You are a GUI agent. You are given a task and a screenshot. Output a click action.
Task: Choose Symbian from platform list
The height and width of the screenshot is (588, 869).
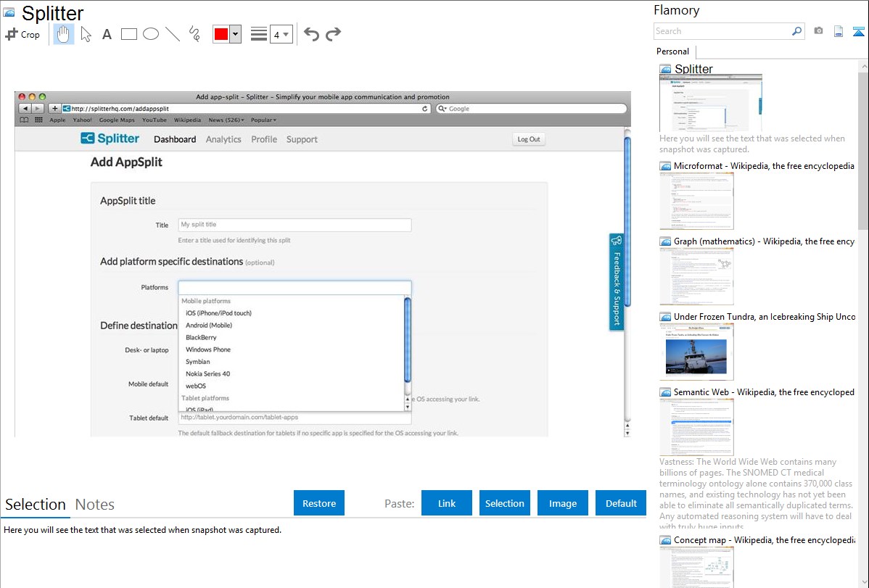[x=198, y=362]
